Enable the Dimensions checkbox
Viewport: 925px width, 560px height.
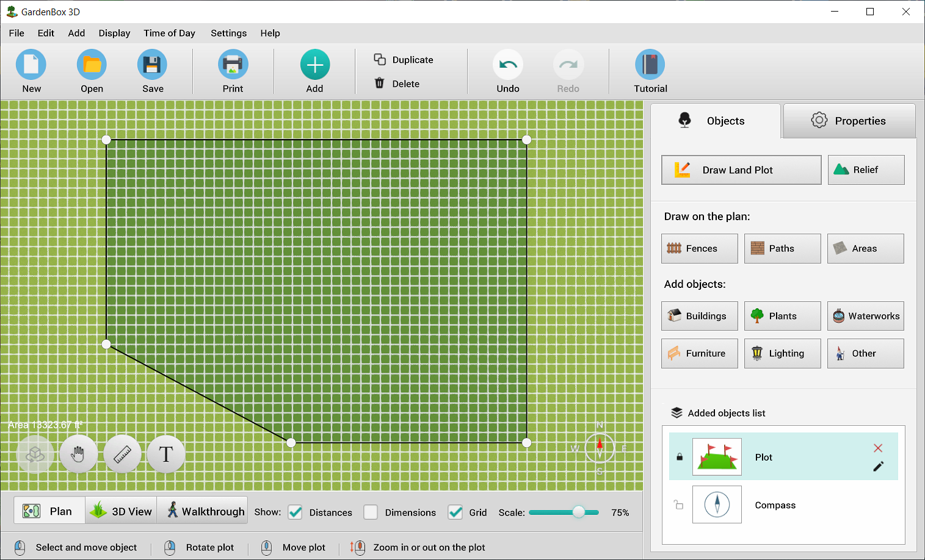[371, 512]
